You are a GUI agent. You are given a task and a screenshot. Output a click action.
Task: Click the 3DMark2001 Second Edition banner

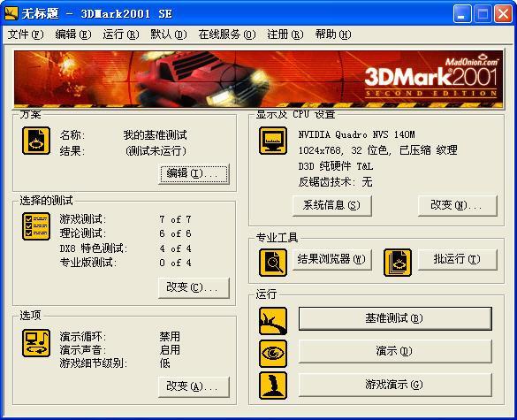258,80
